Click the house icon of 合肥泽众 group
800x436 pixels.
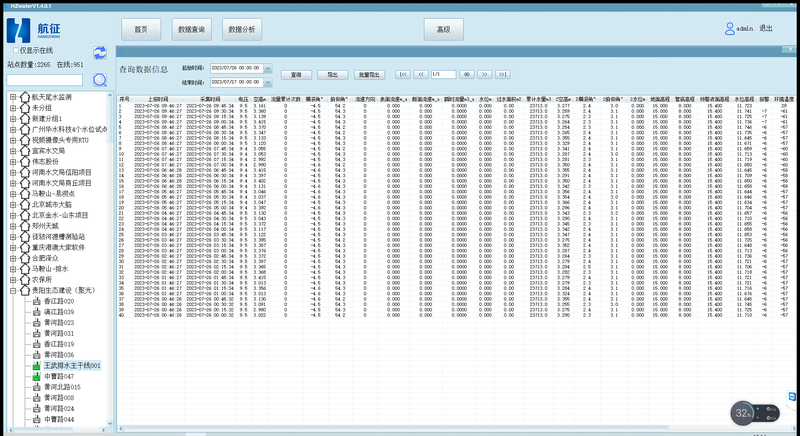click(x=24, y=258)
